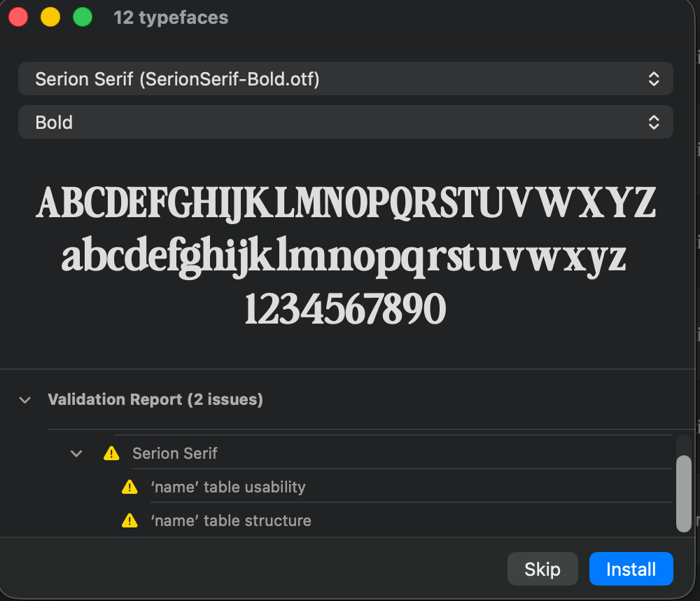
Task: Click warning icon beside 'name' table usability
Action: 129,487
